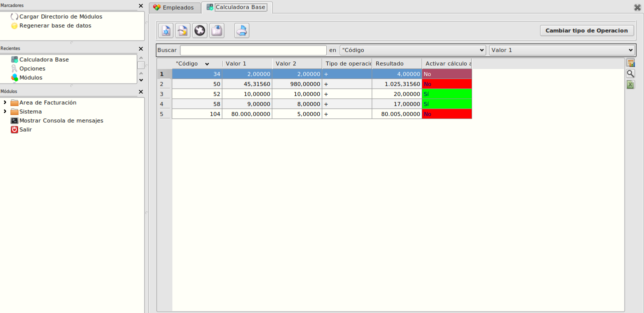Select row header number 4
Viewport: 644px width, 313px height.
tap(165, 104)
